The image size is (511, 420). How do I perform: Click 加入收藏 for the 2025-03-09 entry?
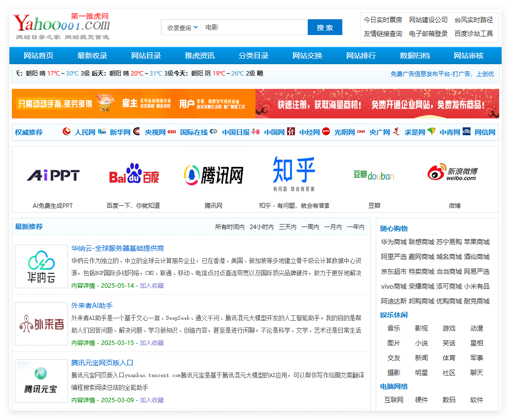[x=152, y=400]
